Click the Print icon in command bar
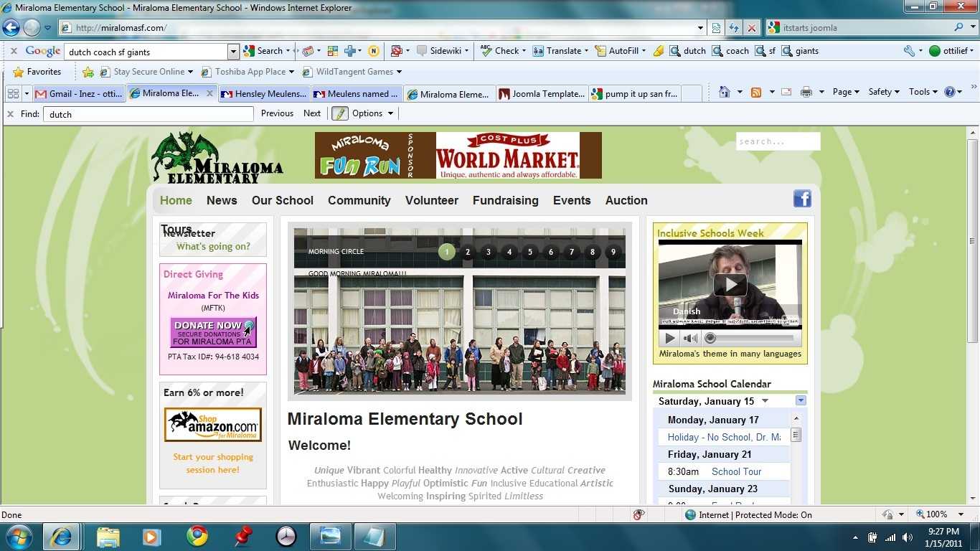This screenshot has height=551, width=980. pos(806,92)
